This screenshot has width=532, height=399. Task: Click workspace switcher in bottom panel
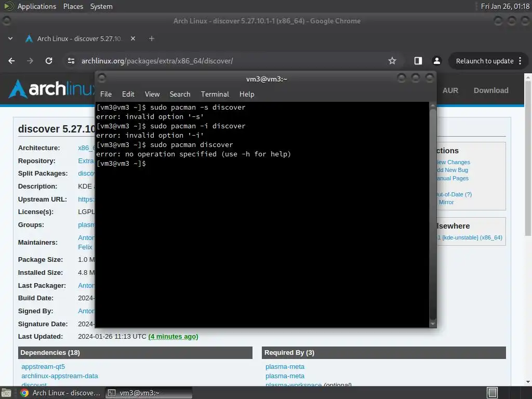click(x=492, y=393)
